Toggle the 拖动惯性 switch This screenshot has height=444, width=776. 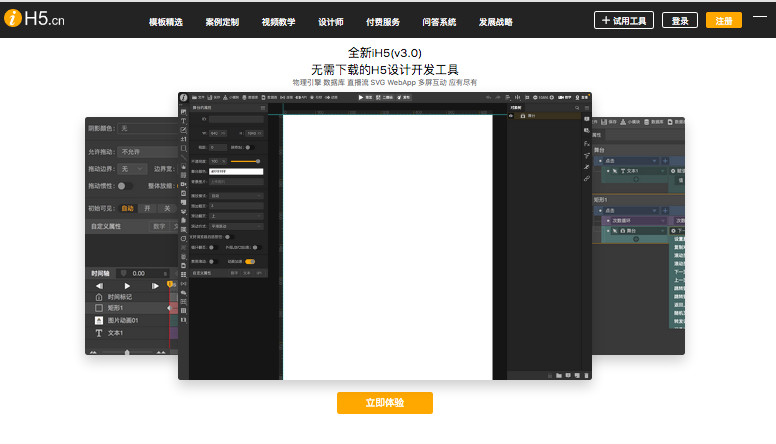125,186
